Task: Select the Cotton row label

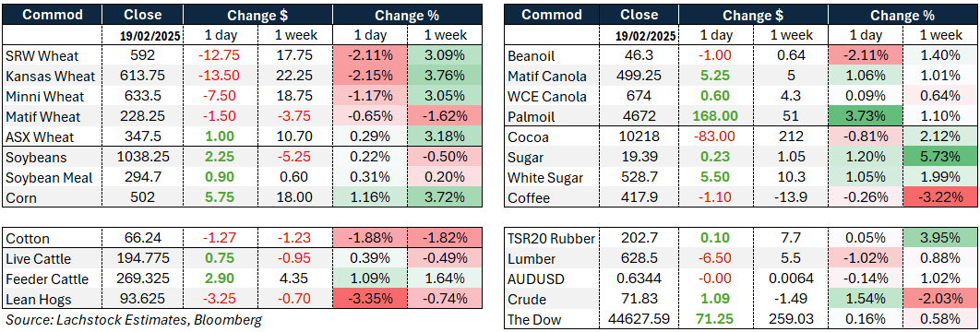Action: tap(28, 238)
